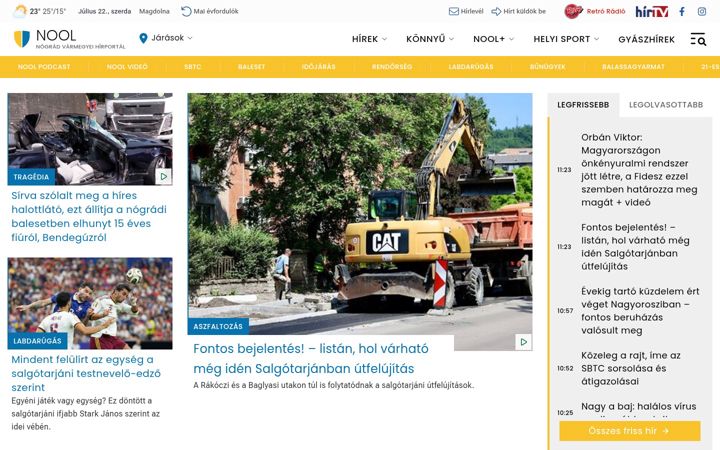Select NOOL VIDEÓ in yellow bar
Viewport: 720px width, 450px height.
[127, 67]
